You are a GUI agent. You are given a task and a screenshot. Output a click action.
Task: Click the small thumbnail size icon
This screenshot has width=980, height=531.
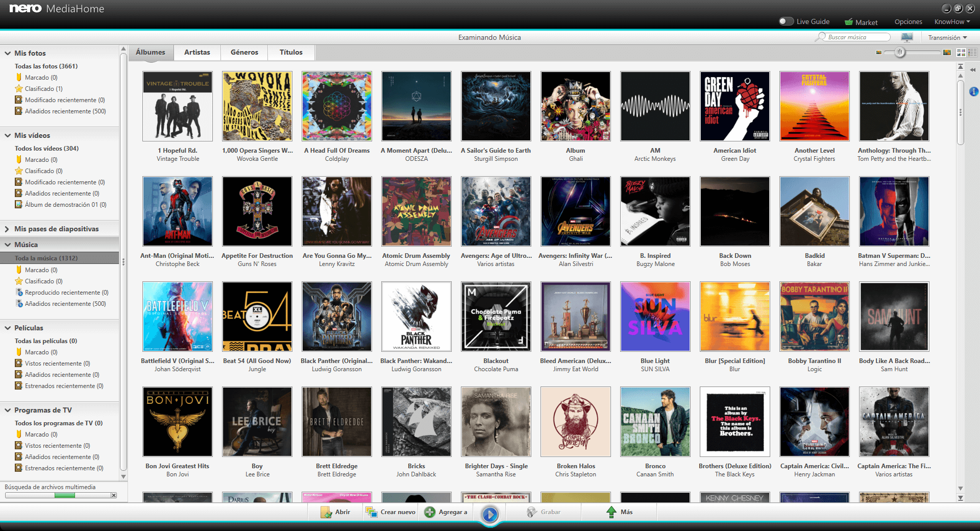click(x=879, y=53)
